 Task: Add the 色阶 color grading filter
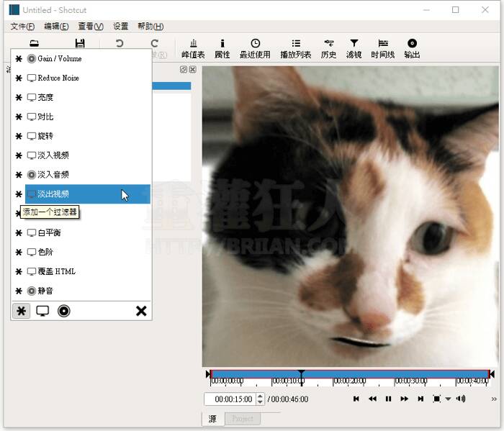(x=87, y=252)
